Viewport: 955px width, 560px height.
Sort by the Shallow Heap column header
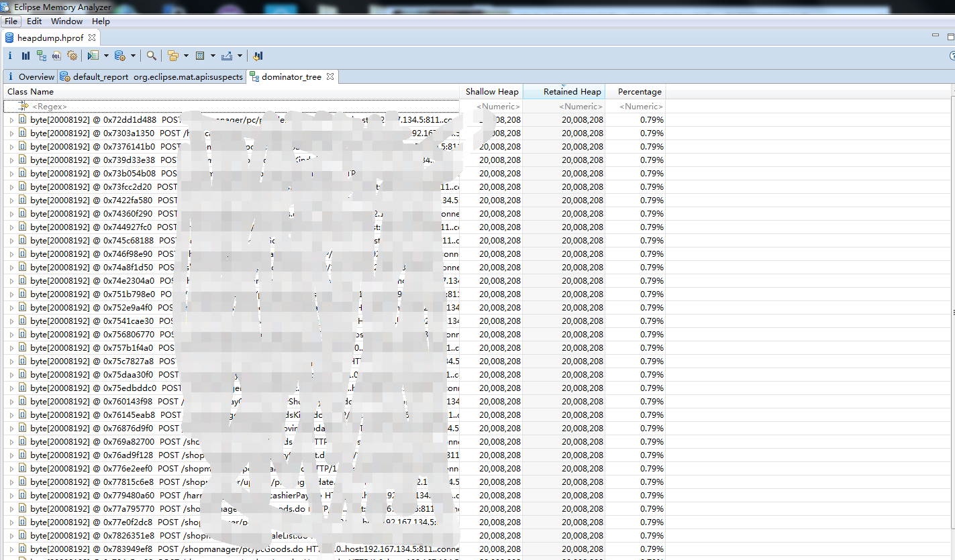tap(492, 92)
